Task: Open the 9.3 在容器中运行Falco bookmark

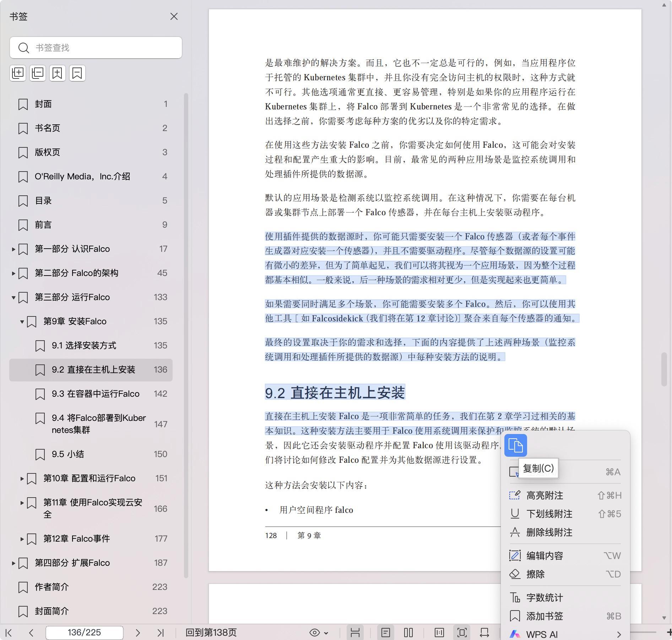Action: 95,394
